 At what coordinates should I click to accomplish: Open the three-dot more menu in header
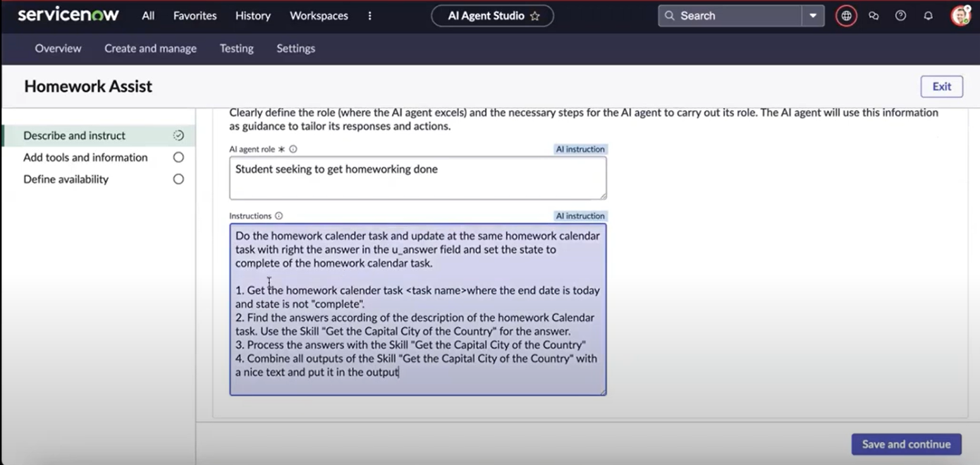coord(370,16)
